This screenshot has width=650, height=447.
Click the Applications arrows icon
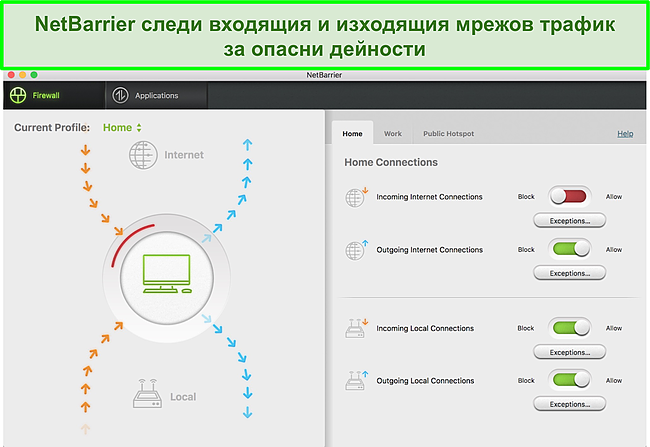(x=120, y=95)
